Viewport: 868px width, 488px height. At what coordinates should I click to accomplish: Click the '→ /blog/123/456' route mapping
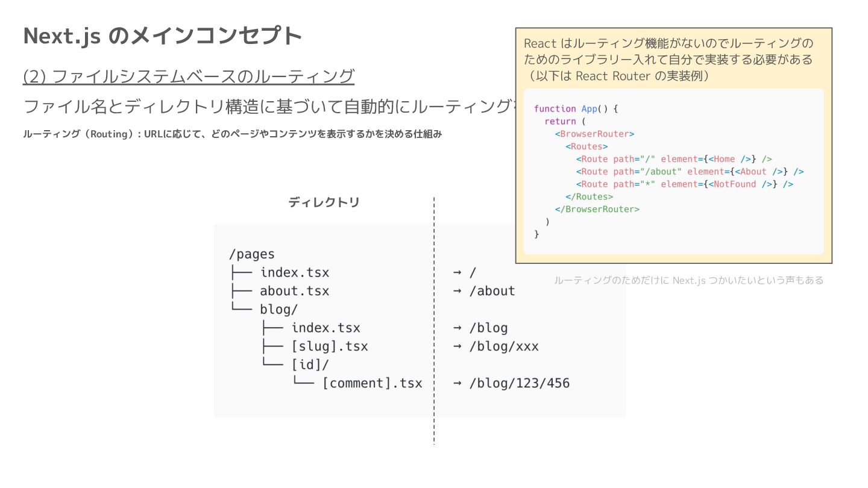511,383
